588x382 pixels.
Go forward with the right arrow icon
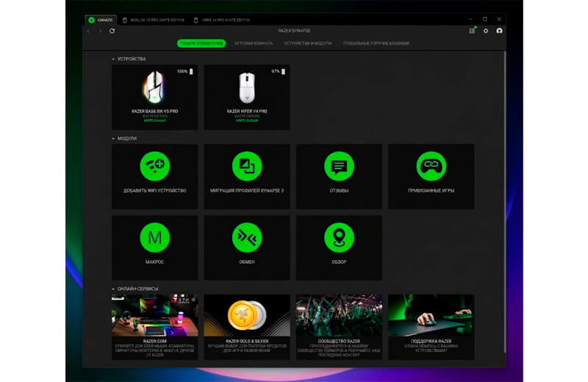[100, 31]
